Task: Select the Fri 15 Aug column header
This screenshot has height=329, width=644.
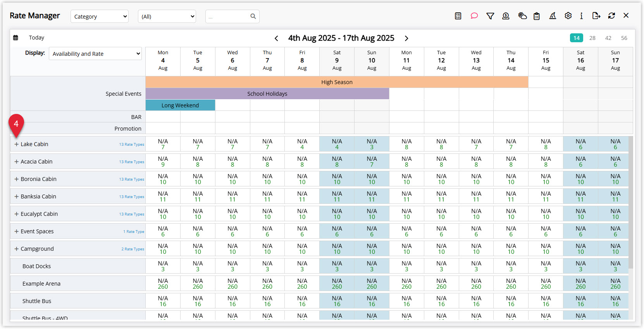Action: pyautogui.click(x=546, y=60)
